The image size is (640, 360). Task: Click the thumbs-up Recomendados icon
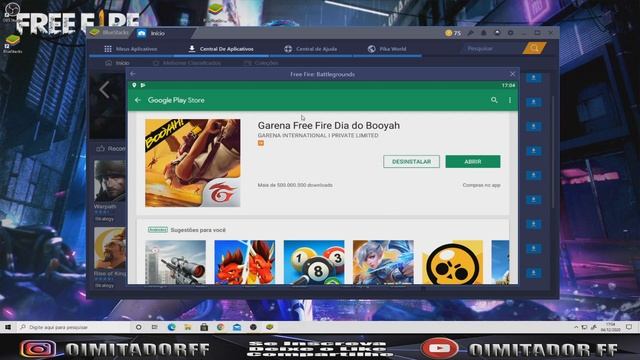click(x=100, y=149)
